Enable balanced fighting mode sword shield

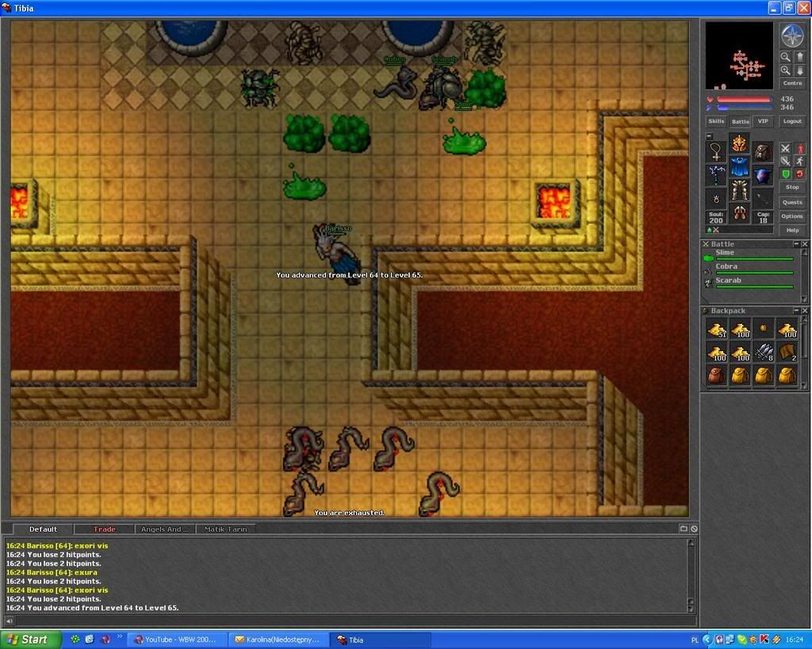point(786,161)
